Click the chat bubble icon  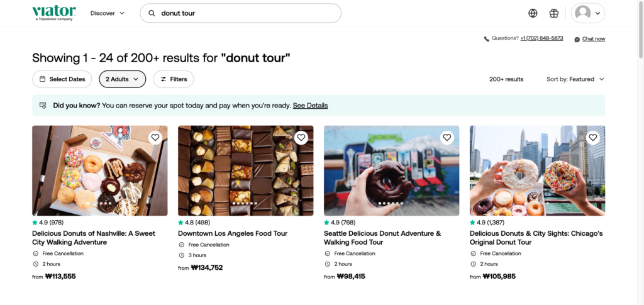click(577, 39)
